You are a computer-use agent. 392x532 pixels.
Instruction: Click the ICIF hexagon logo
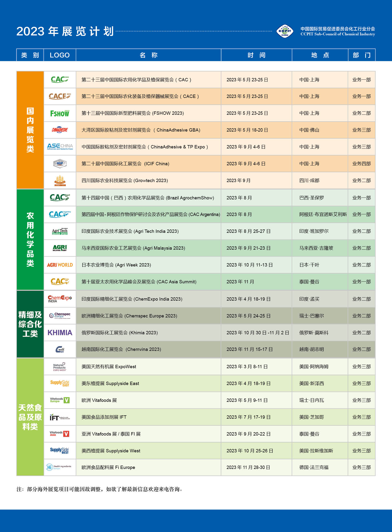60,163
